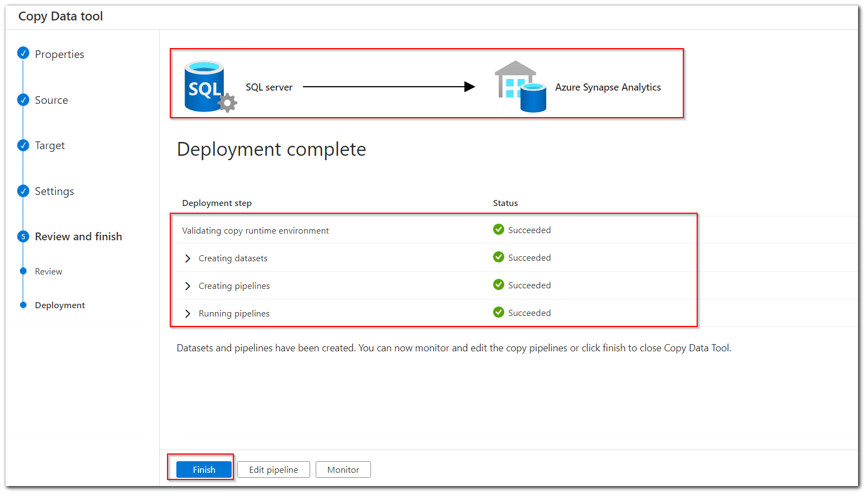The image size is (868, 496).
Task: Click Succeeded status for Validating copy runtime environment
Action: click(x=530, y=230)
